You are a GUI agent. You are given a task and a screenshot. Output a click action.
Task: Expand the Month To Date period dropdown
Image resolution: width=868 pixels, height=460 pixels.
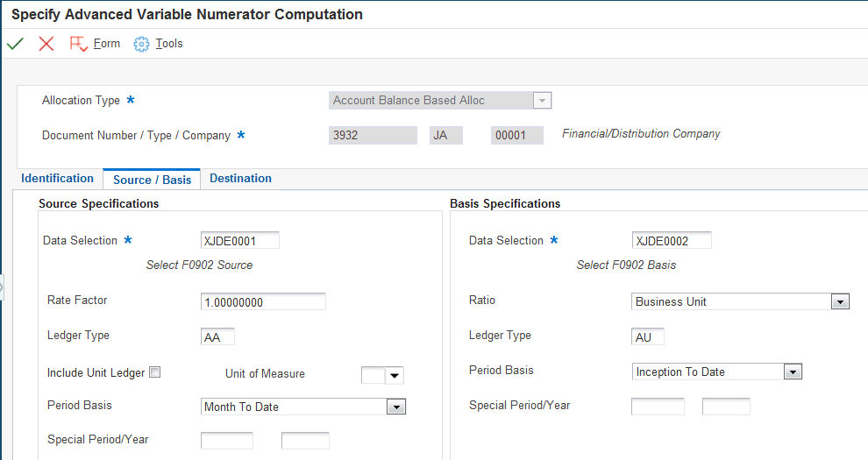pyautogui.click(x=396, y=407)
